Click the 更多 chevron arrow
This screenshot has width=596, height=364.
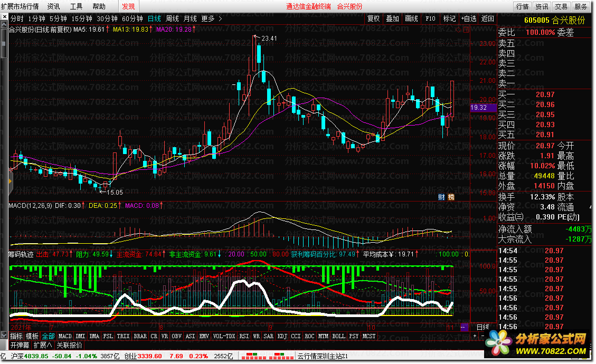coord(221,18)
